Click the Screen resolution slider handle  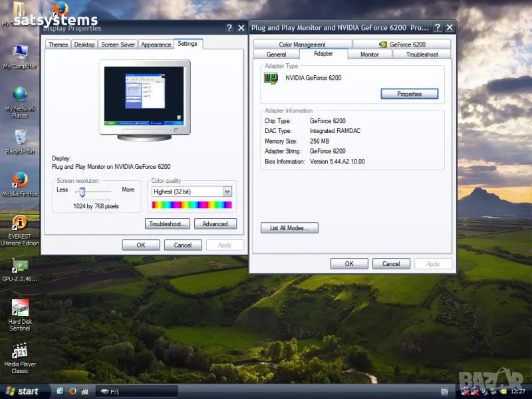point(82,192)
